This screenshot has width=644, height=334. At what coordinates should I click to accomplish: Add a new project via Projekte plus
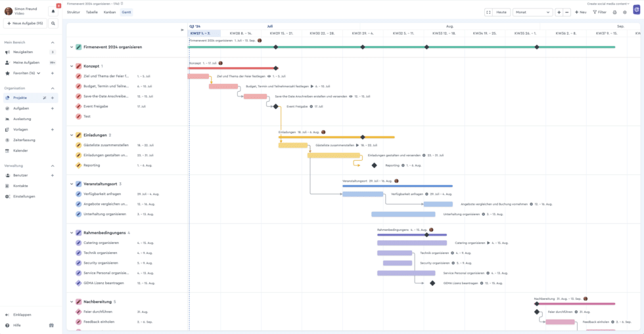click(53, 98)
